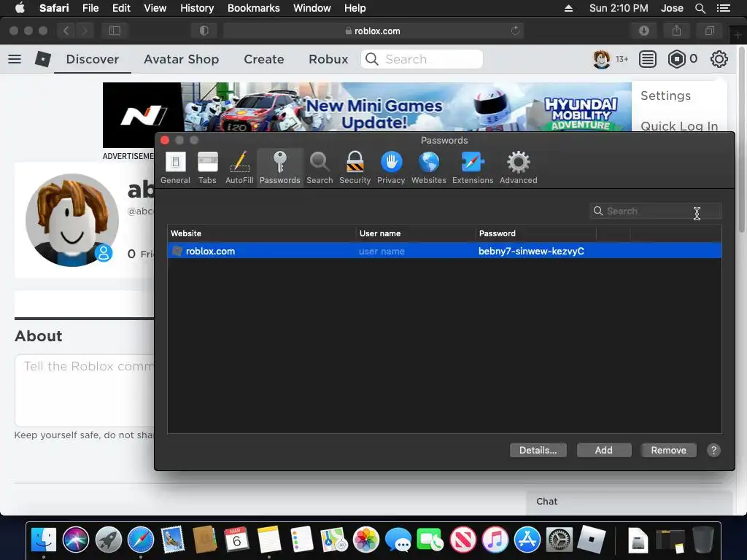
Task: Click the bebny7-sinwew-kezvyC password cell
Action: coord(531,251)
